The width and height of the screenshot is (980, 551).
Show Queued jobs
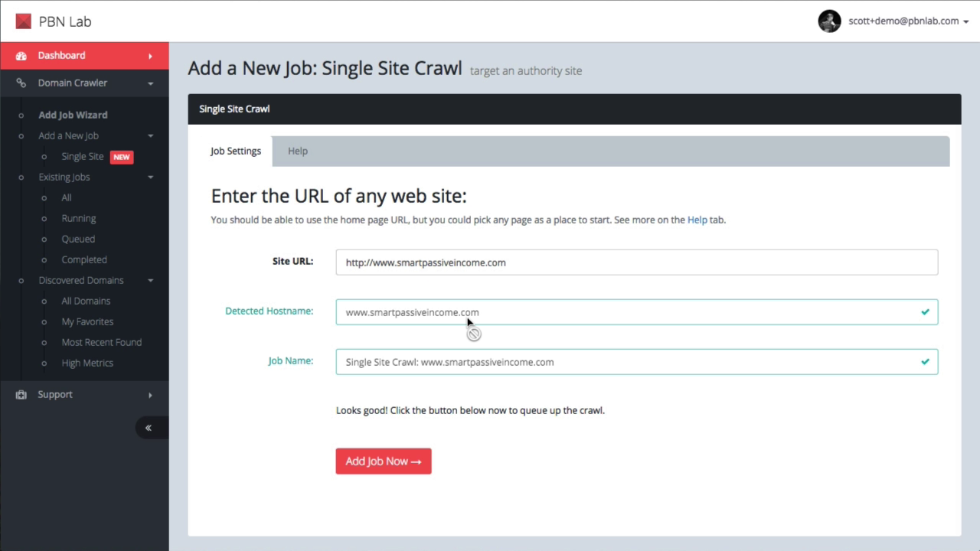point(78,240)
